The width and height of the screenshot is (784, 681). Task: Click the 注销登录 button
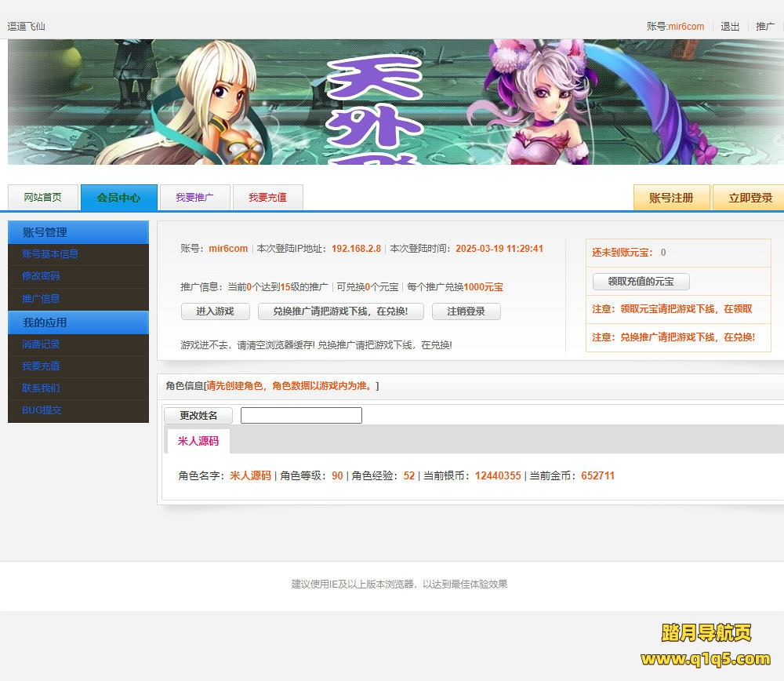[x=466, y=311]
